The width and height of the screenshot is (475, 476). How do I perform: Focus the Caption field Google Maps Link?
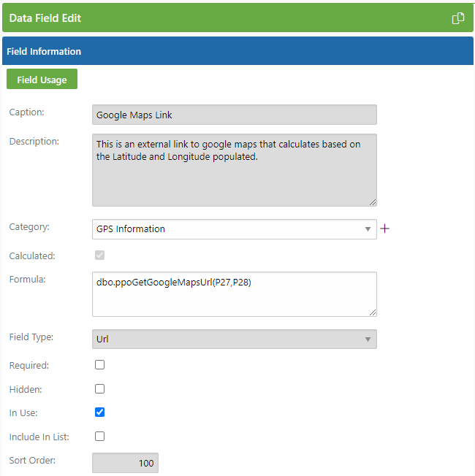(235, 115)
